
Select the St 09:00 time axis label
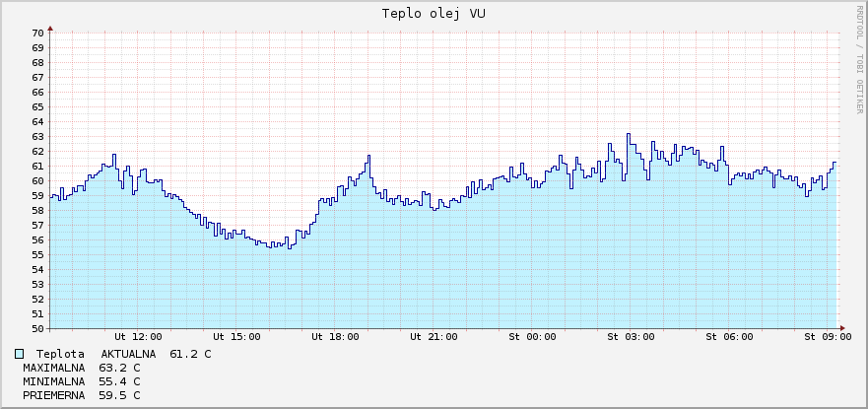point(828,337)
